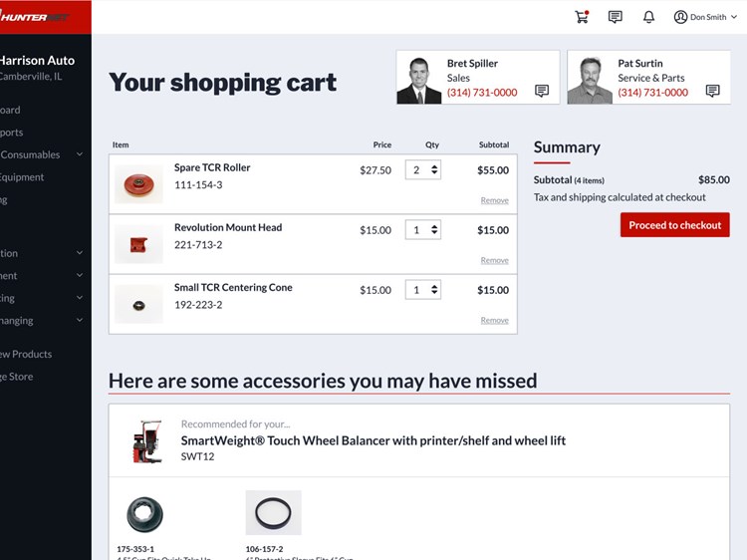Click the Harrison Auto dealer name
747x560 pixels.
37,61
